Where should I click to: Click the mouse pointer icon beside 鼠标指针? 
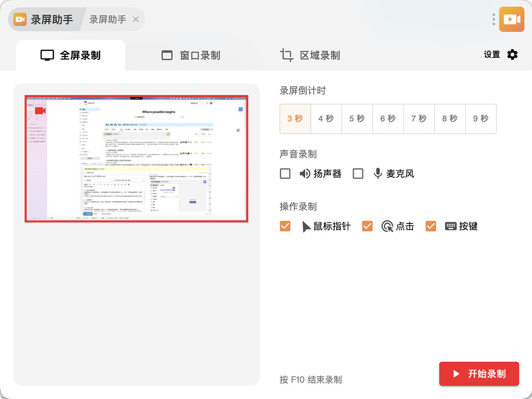click(306, 227)
